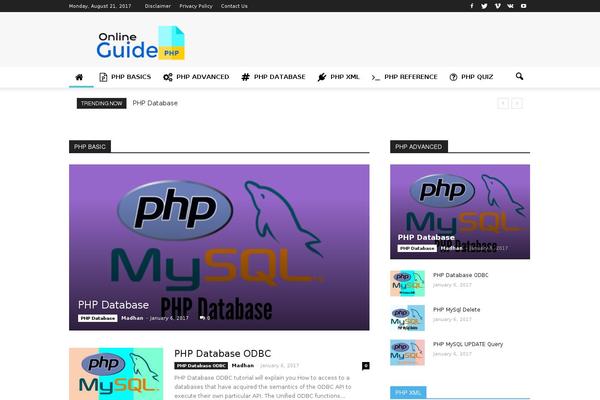Select the PHP ADVANCED section header
Viewport: 600px width, 400px height.
coord(419,147)
